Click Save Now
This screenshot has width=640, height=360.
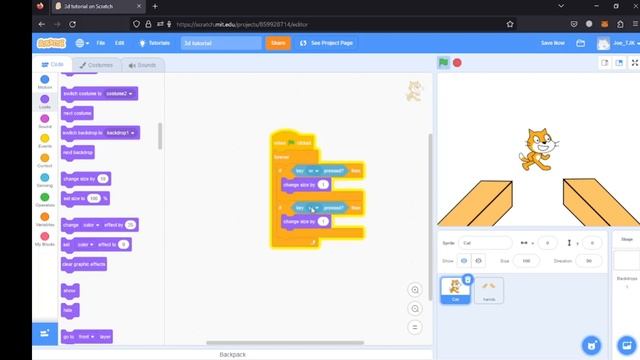click(553, 43)
